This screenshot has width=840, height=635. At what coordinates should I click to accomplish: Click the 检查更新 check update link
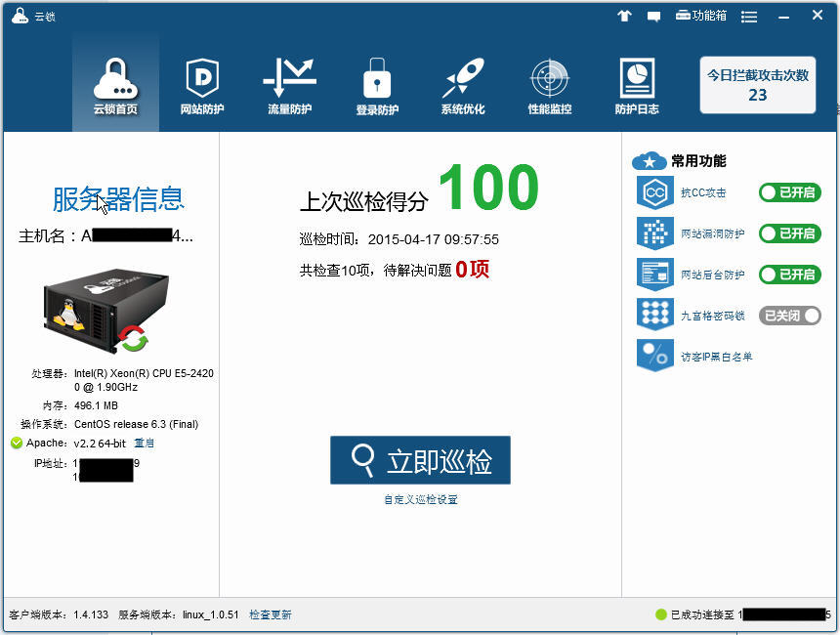(270, 614)
